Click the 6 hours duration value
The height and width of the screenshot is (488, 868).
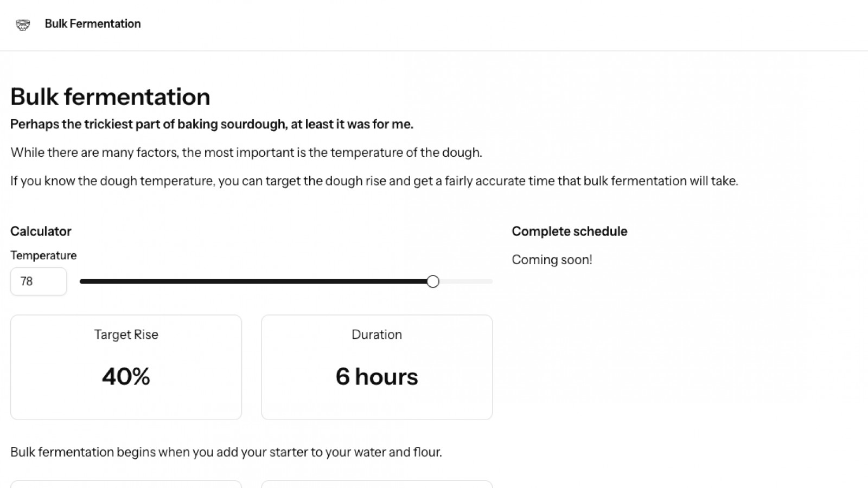click(376, 377)
